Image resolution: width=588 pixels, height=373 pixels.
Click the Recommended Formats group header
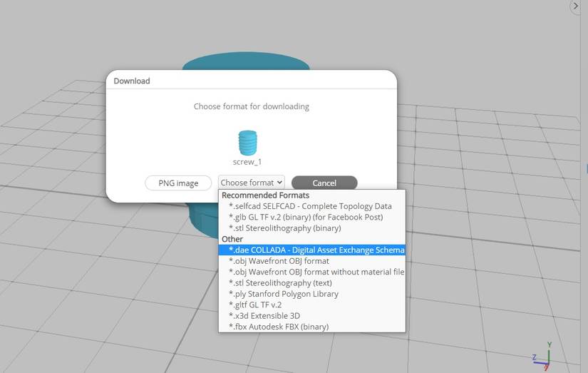(x=266, y=195)
